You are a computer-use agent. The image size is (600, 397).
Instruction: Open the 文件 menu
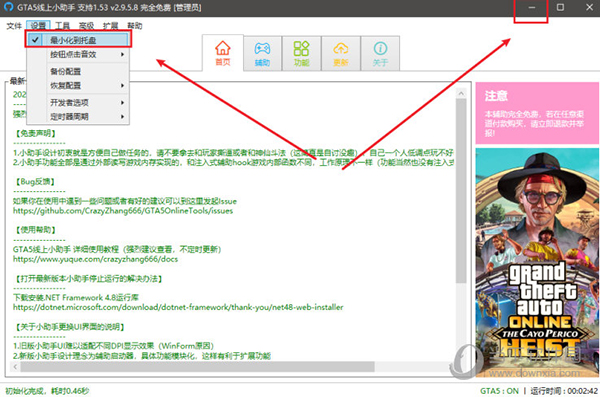[x=14, y=26]
